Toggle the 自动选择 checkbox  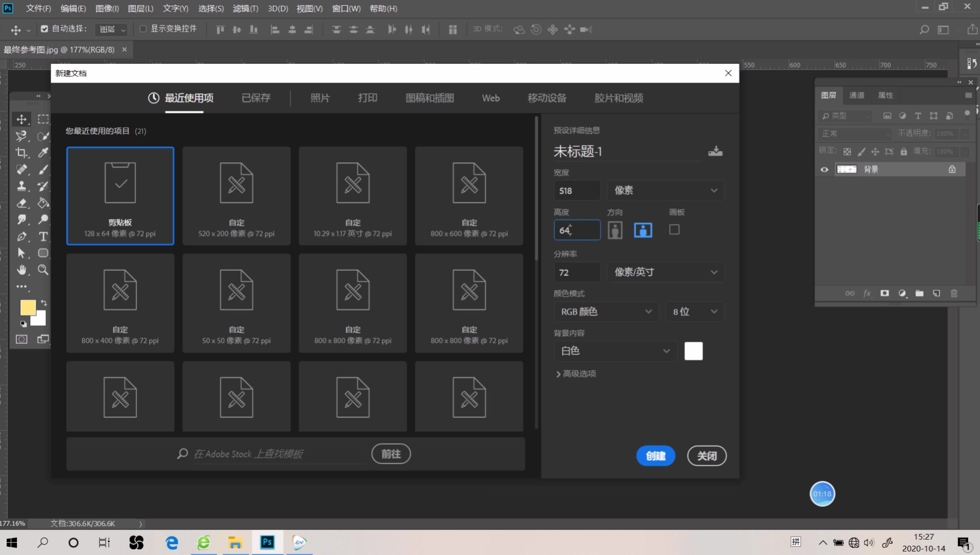coord(44,29)
